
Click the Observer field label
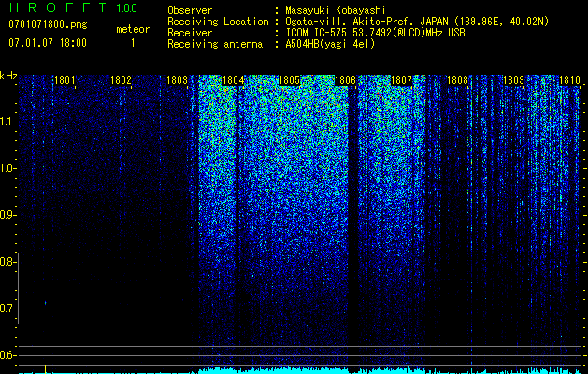[190, 11]
